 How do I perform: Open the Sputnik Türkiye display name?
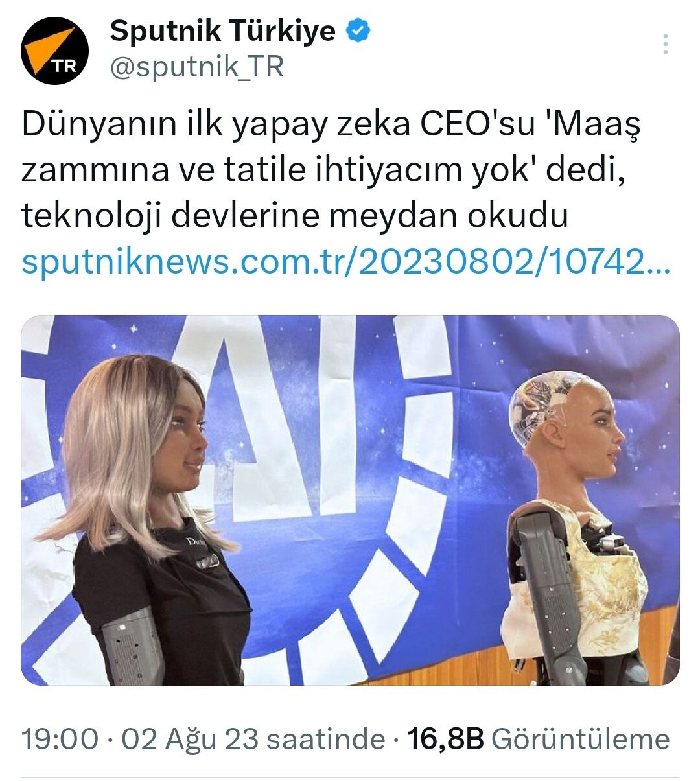pos(222,31)
